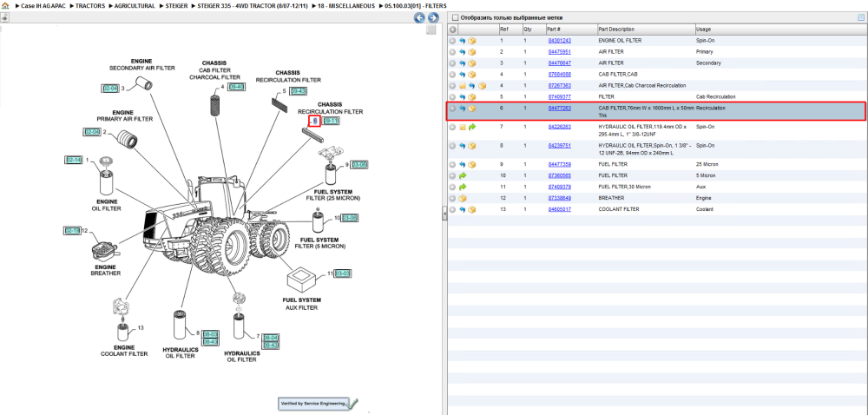Open STEIGER breadcrumb
Viewport: 868px width, 415px height.
(176, 5)
